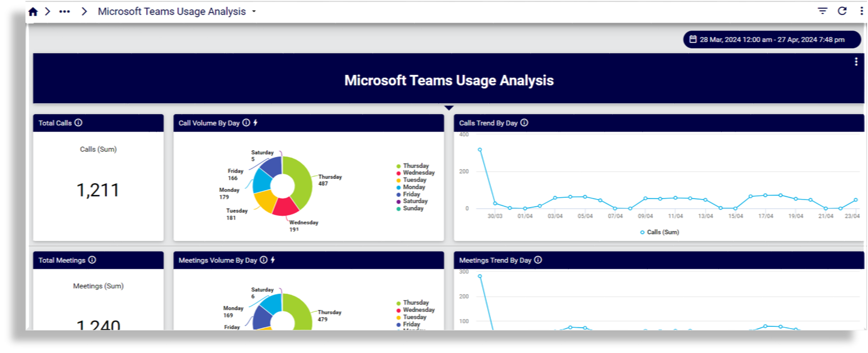Image resolution: width=868 pixels, height=353 pixels.
Task: Go to the home breadcrumb icon
Action: (x=33, y=12)
